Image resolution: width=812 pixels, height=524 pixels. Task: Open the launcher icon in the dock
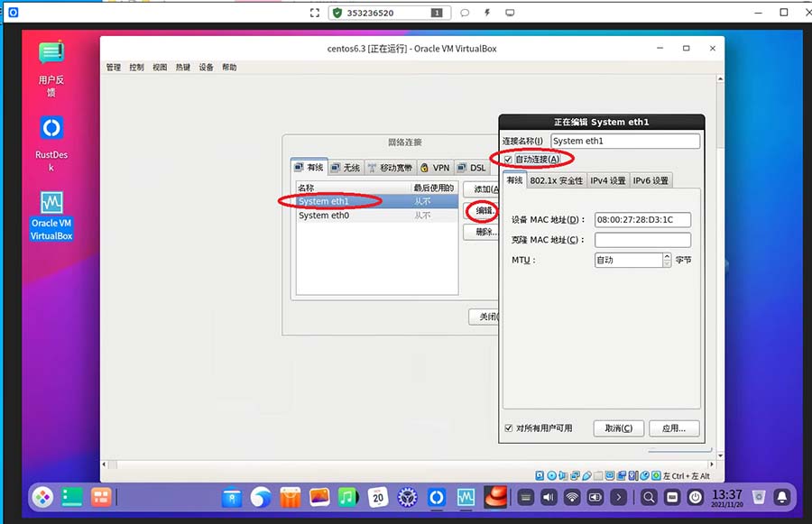[43, 498]
